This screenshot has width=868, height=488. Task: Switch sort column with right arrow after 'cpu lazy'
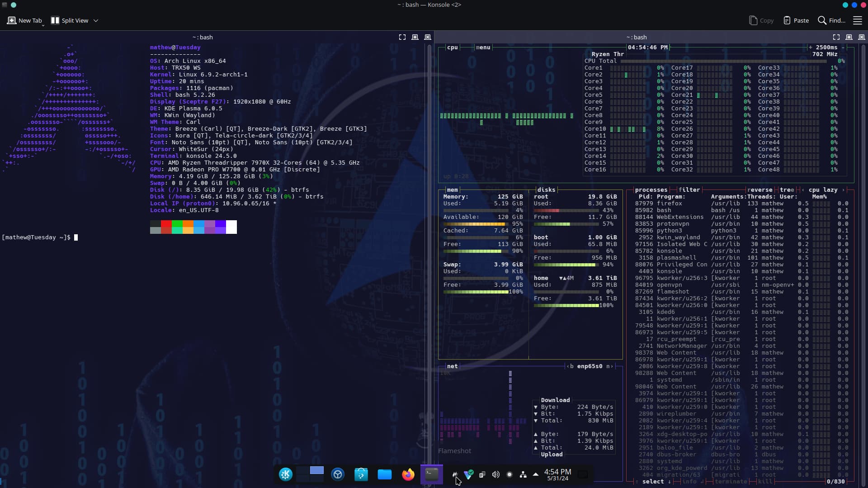click(843, 190)
